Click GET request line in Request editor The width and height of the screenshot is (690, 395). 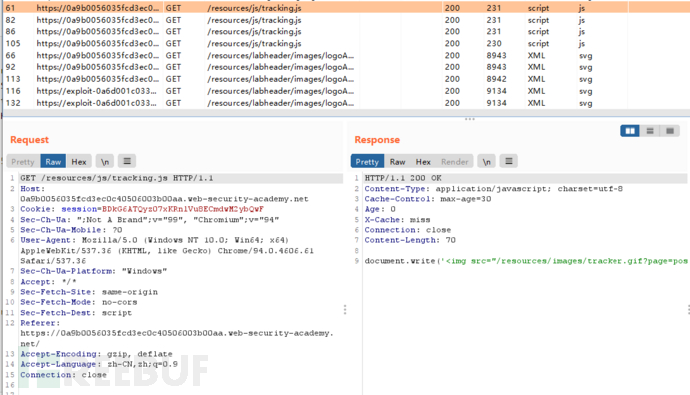tap(117, 178)
